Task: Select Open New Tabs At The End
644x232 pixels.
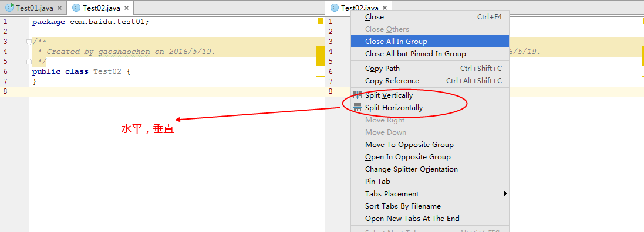Action: tap(430, 219)
